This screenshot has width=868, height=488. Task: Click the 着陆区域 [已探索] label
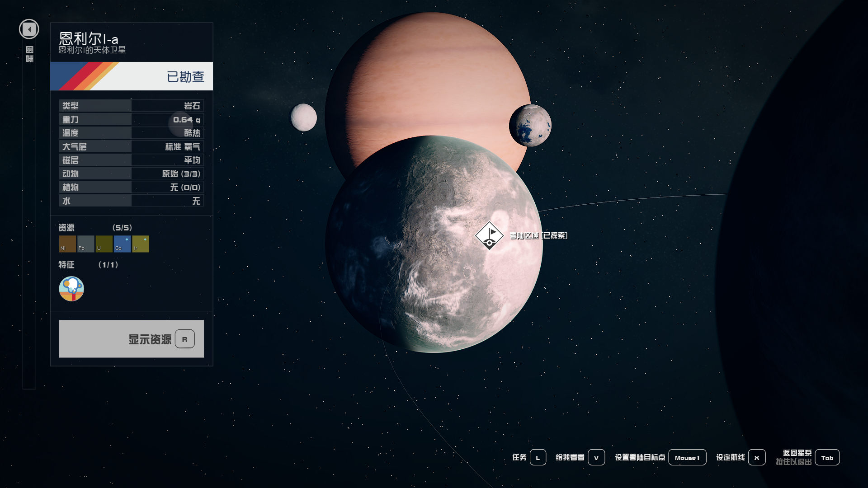(538, 235)
